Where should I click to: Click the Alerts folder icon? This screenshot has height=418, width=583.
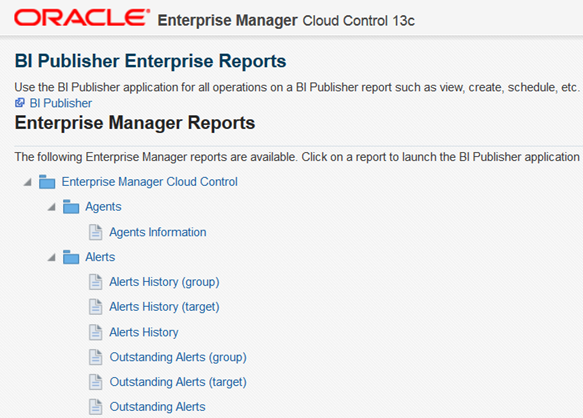click(71, 257)
